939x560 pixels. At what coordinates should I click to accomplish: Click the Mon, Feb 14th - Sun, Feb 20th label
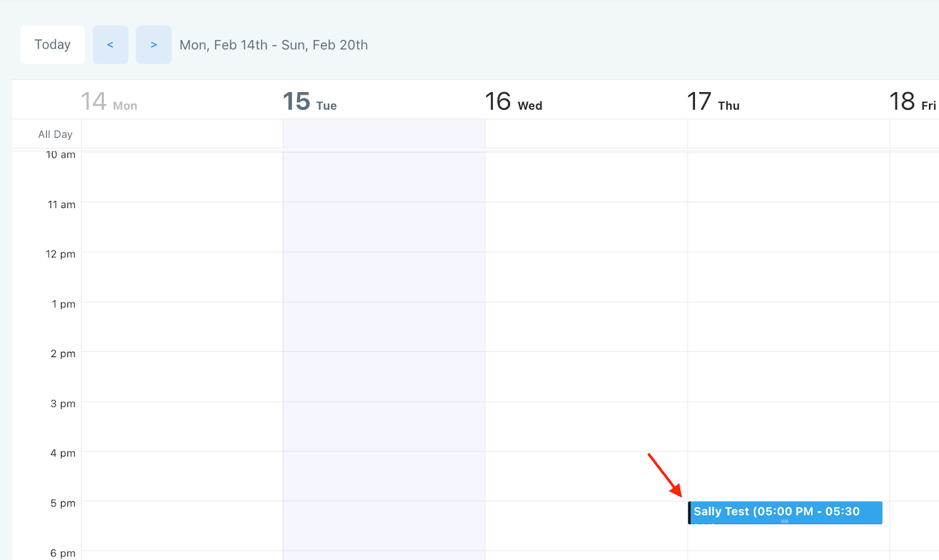click(273, 45)
